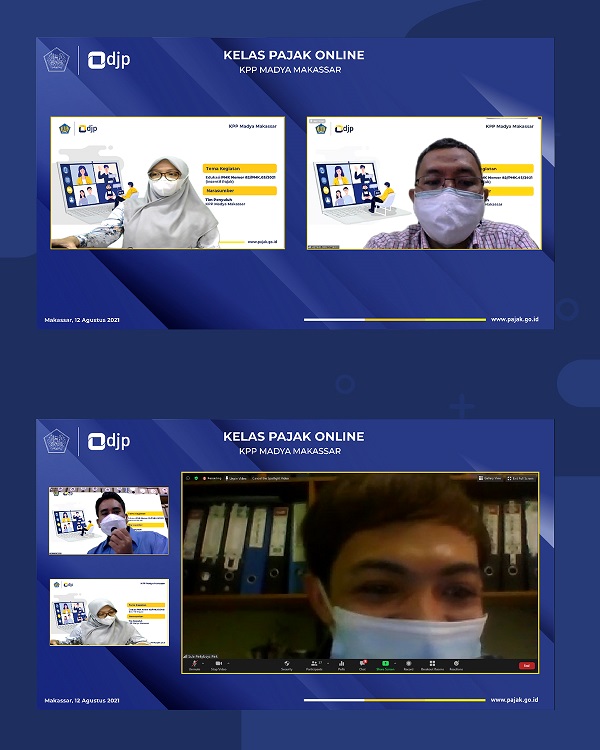Screen dimensions: 600x750
Task: Select the top-left thumbnail of man in mask
Action: pyautogui.click(x=108, y=520)
